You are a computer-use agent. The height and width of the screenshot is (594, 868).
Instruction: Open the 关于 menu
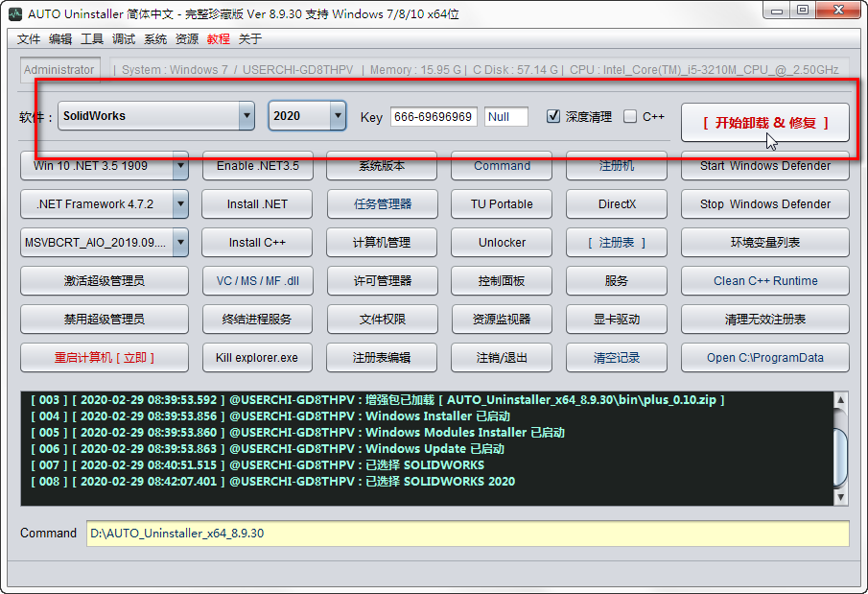pyautogui.click(x=249, y=38)
